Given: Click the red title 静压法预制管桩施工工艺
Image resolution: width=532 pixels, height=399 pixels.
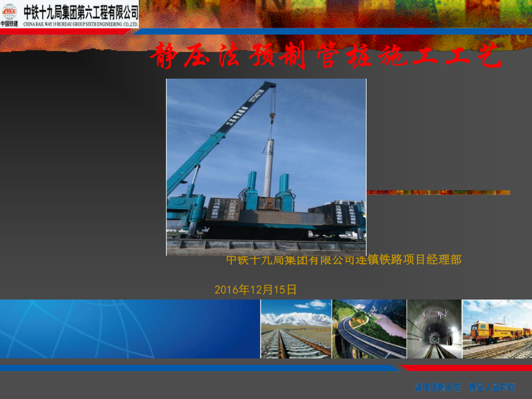Looking at the screenshot, I should (326, 56).
